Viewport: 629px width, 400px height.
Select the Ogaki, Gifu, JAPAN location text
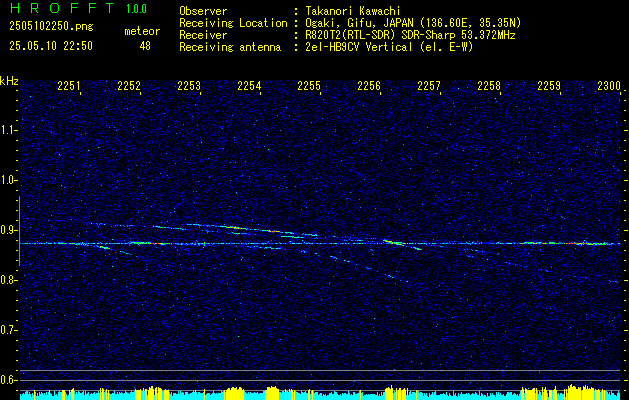[413, 23]
